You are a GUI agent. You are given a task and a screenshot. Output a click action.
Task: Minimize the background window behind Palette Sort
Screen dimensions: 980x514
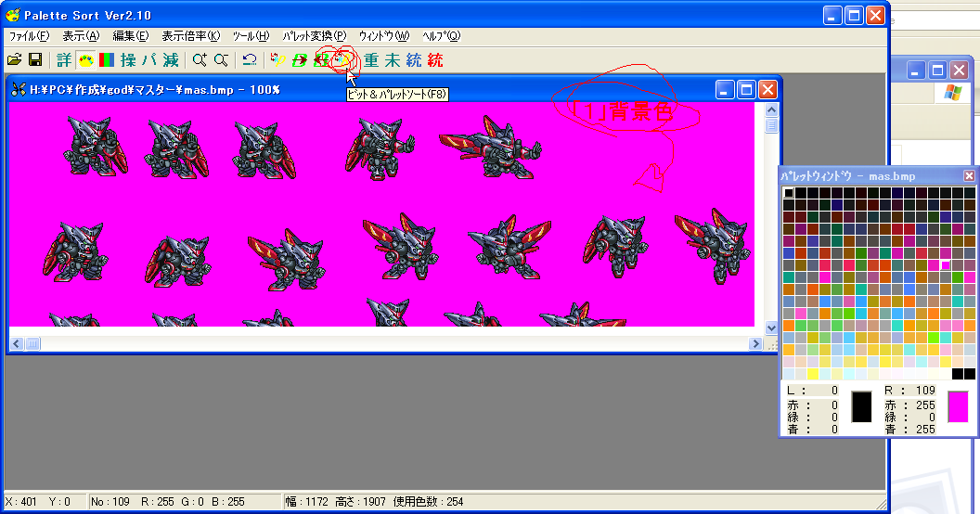916,70
